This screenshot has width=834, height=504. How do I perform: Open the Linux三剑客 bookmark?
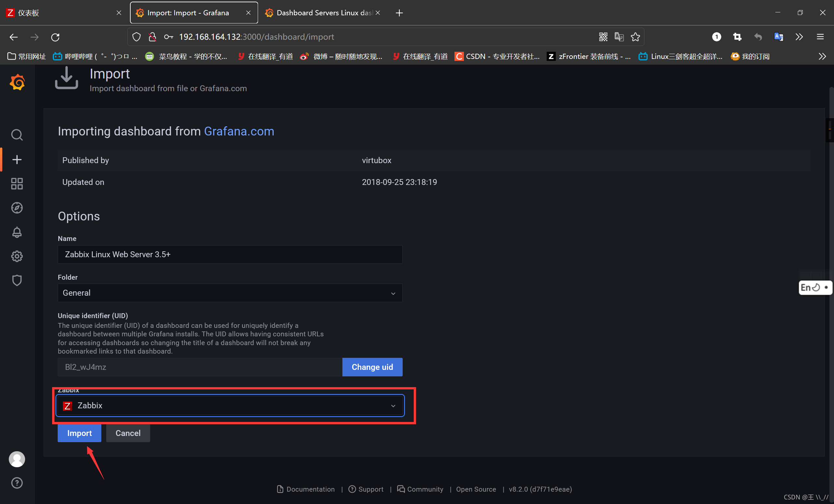(x=681, y=57)
